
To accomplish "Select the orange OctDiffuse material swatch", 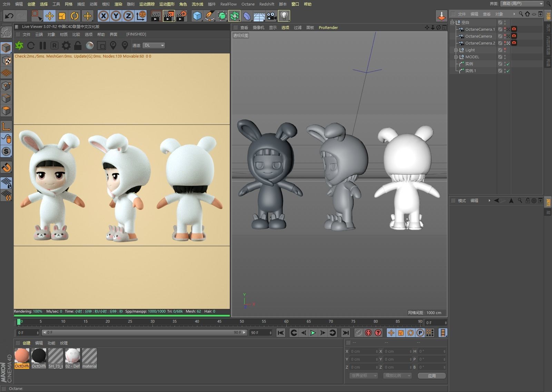I will pyautogui.click(x=22, y=358).
